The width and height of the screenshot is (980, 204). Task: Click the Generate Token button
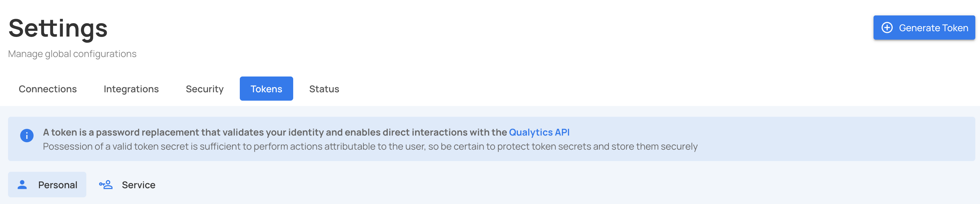pos(924,28)
